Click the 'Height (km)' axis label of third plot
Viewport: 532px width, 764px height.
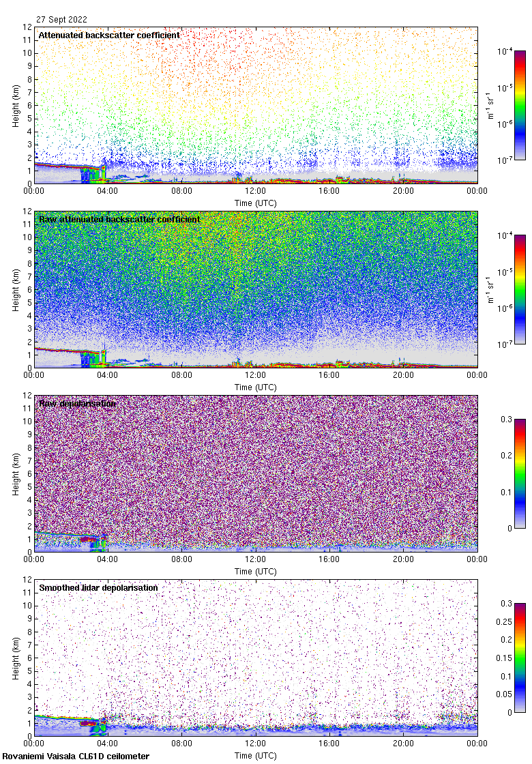click(16, 474)
